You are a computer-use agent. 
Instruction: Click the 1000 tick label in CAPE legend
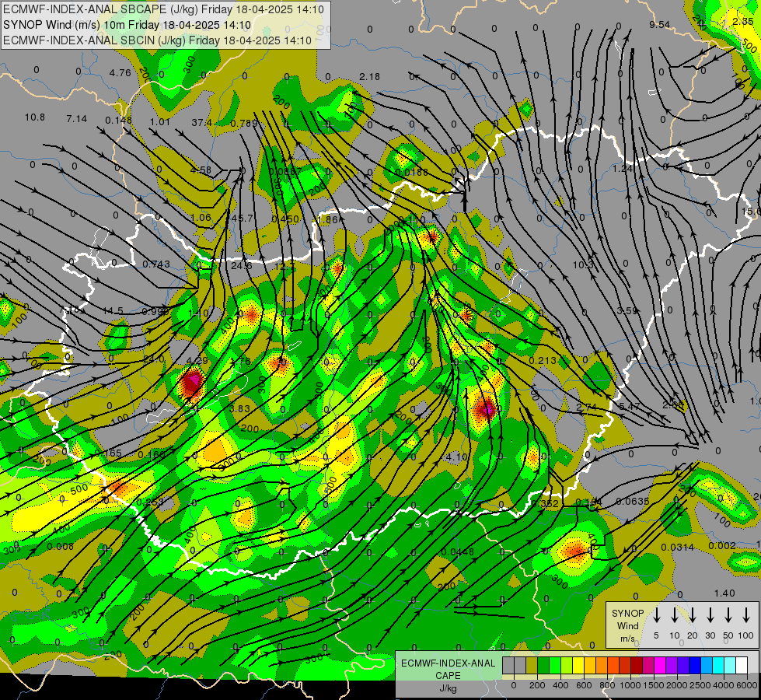click(x=630, y=685)
